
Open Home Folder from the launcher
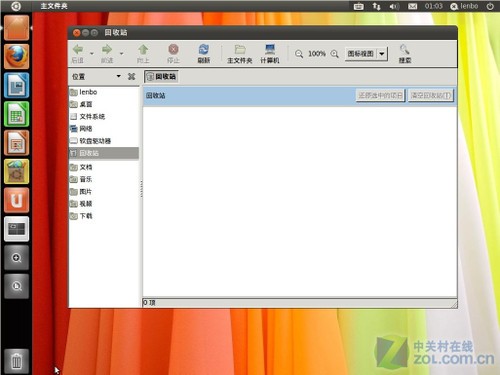tap(16, 28)
